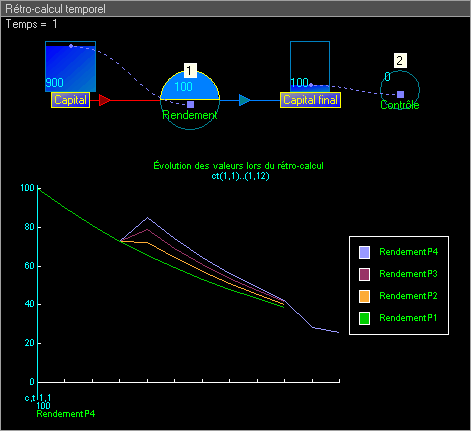Click the Rendement P3 legend color swatch
This screenshot has width=471, height=431.
(x=364, y=274)
